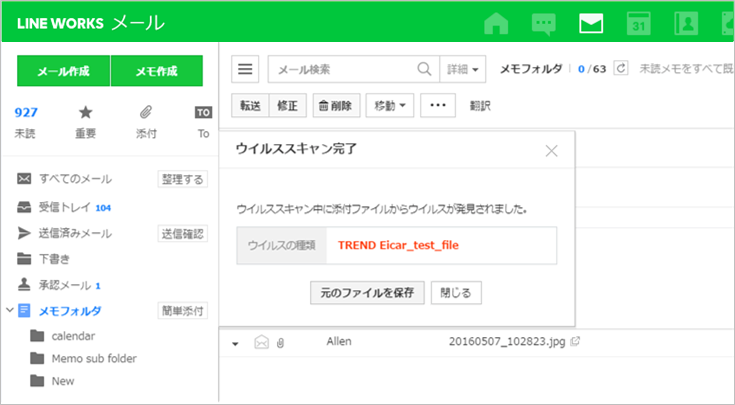Open the 詳細 search options dropdown
Image resolution: width=735 pixels, height=405 pixels.
tap(463, 69)
